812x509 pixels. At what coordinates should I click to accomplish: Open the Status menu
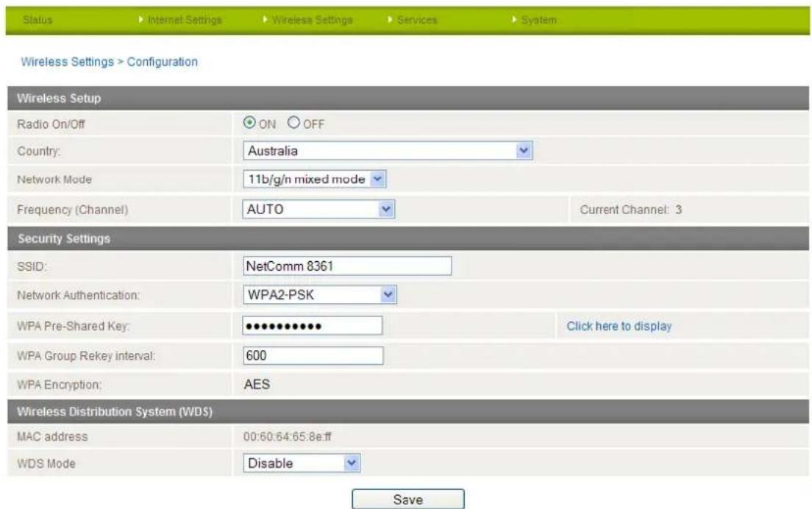(x=38, y=20)
